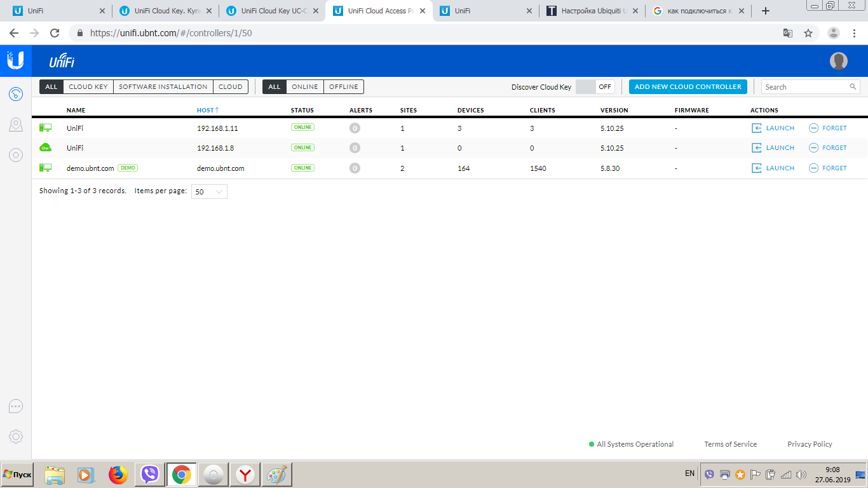Go back in browser history
Screen dimensions: 868x488
coord(14,33)
